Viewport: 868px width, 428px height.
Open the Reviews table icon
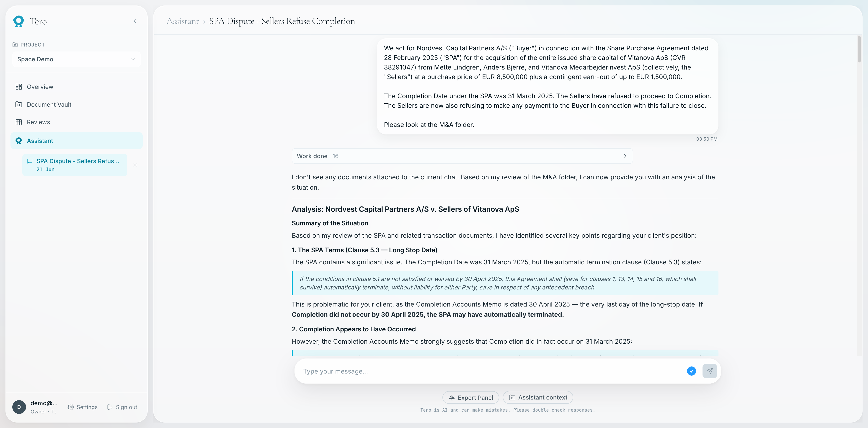coord(18,122)
